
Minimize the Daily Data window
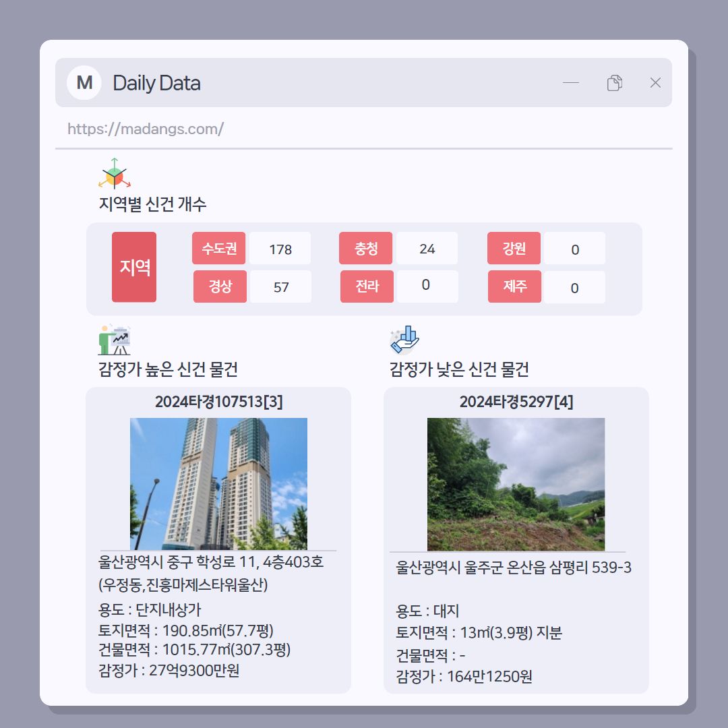tap(571, 83)
